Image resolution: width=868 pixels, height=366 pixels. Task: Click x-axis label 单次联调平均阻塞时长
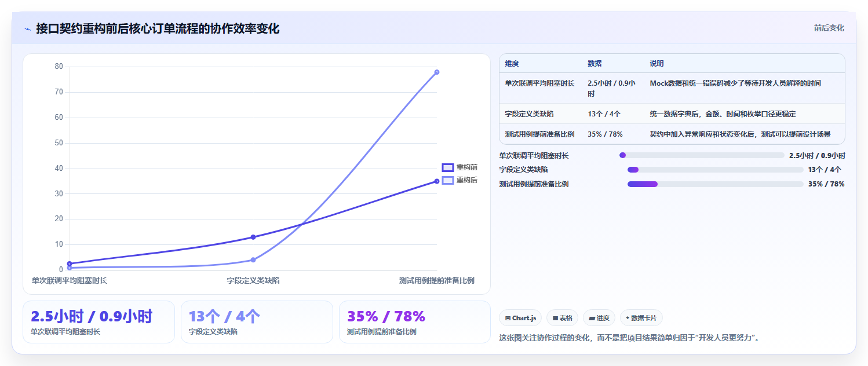tap(70, 280)
